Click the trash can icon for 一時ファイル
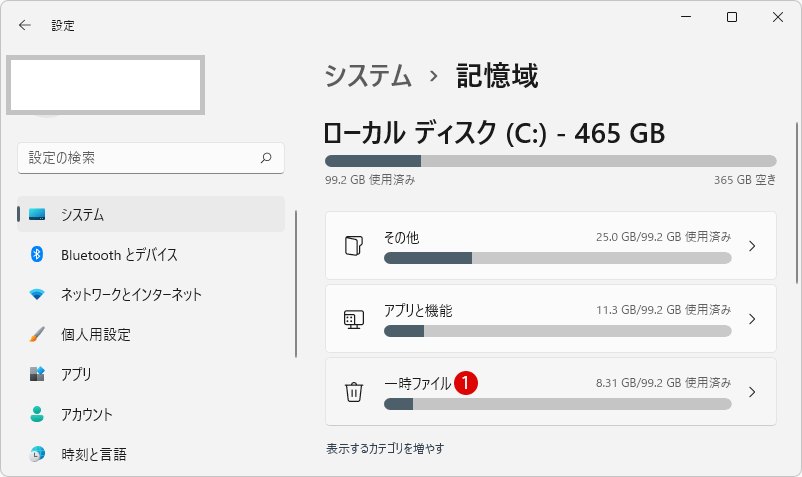802x477 pixels. (x=354, y=392)
